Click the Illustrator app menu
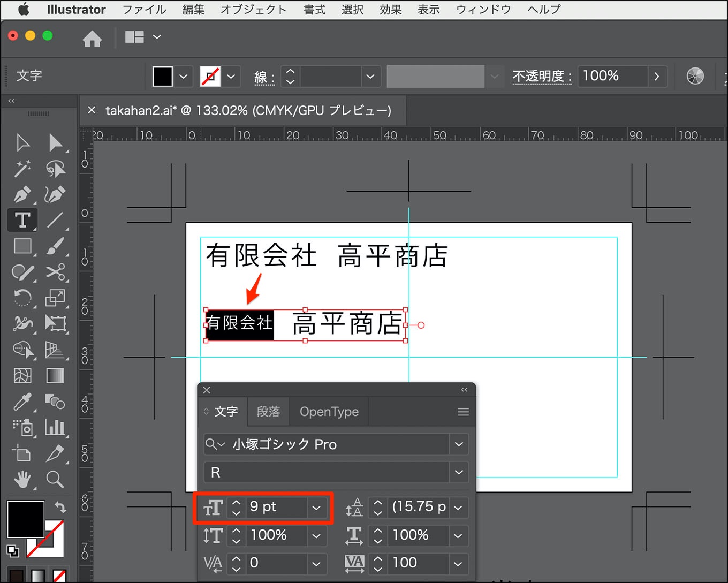This screenshot has width=728, height=583. (76, 10)
